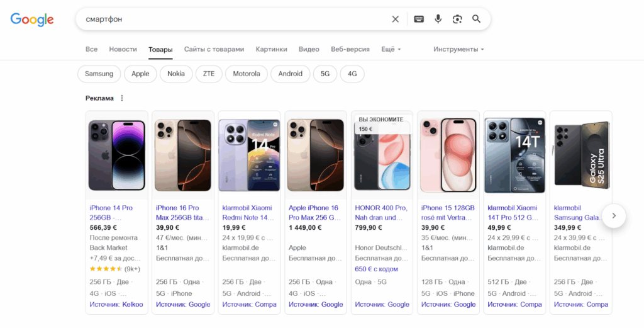
Task: Click the 35 €/мес. installment text
Action: coord(448,238)
